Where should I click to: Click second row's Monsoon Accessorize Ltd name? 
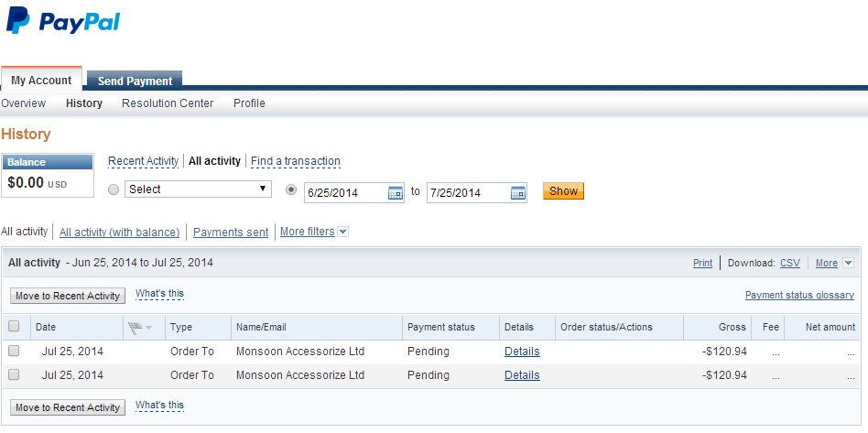[300, 375]
